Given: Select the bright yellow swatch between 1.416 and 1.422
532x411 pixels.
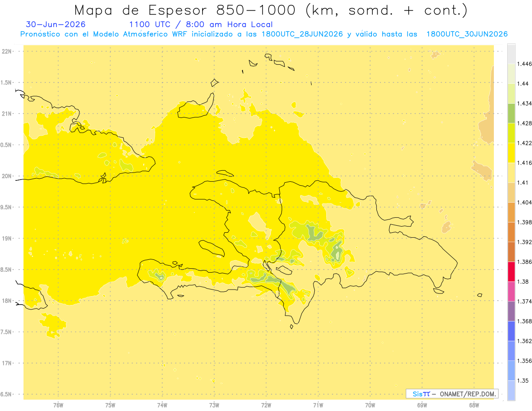Looking at the screenshot, I should click(x=511, y=153).
